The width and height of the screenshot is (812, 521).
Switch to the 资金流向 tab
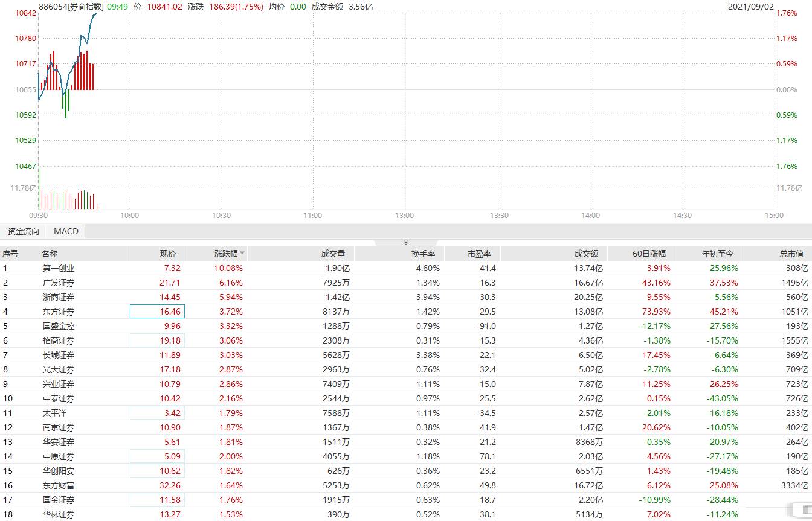click(x=24, y=231)
